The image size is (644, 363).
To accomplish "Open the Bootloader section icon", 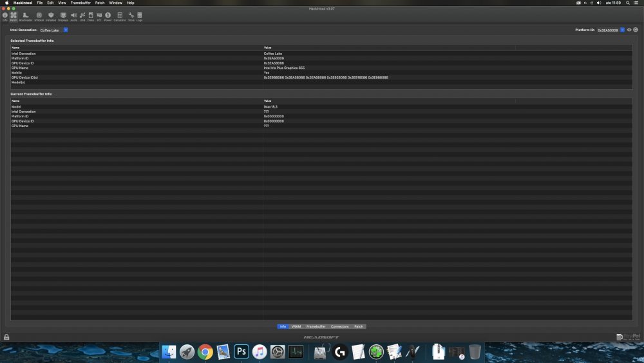I will click(x=26, y=17).
